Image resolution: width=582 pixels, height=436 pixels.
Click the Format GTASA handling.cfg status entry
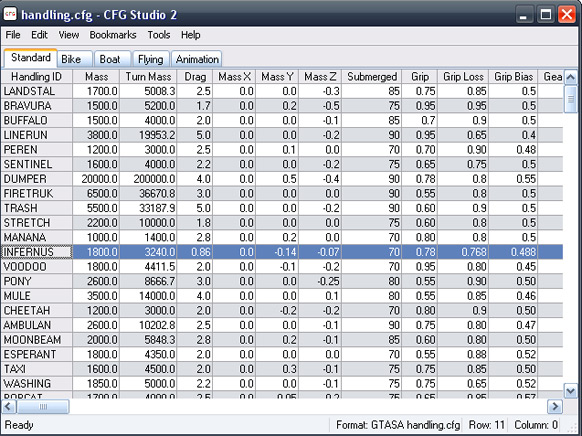click(x=398, y=425)
